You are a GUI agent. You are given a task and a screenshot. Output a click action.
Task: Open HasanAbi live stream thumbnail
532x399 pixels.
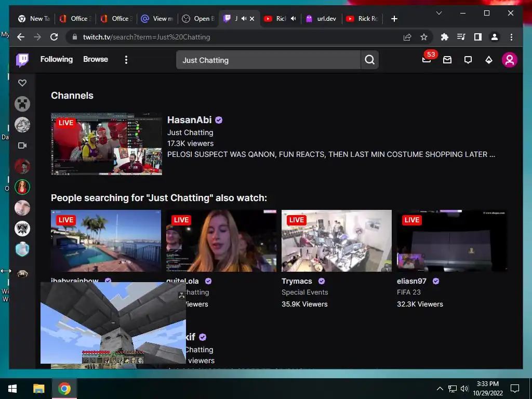(106, 144)
